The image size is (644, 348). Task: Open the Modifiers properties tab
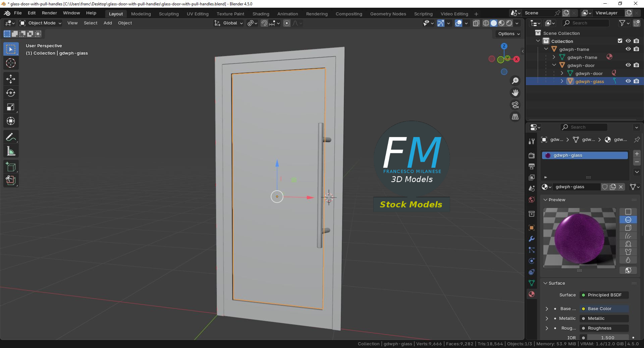(532, 239)
